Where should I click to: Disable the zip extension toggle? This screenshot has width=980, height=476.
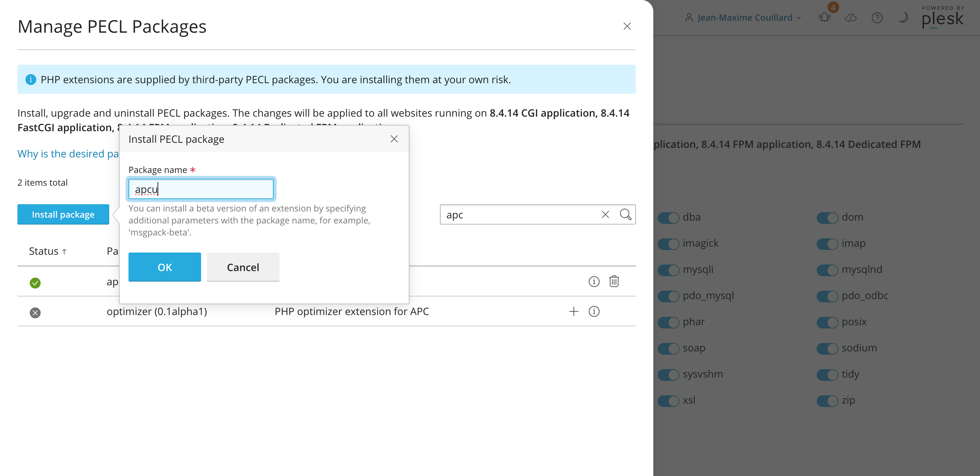click(828, 401)
